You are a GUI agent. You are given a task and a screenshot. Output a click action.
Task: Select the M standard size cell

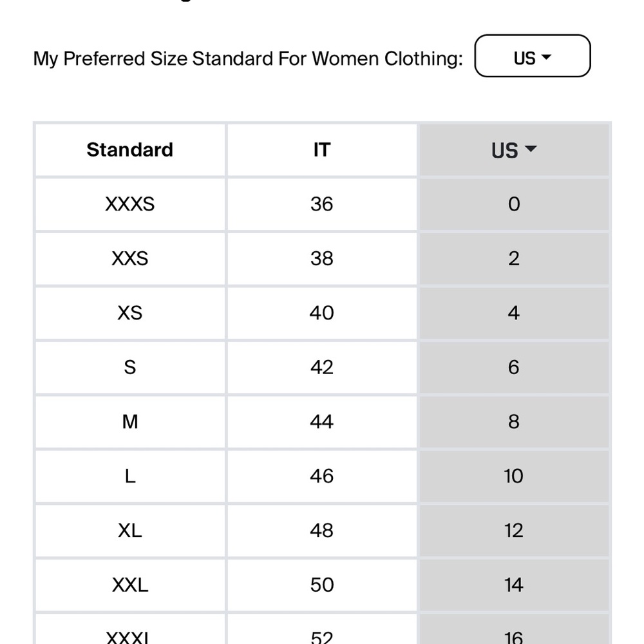pos(130,422)
